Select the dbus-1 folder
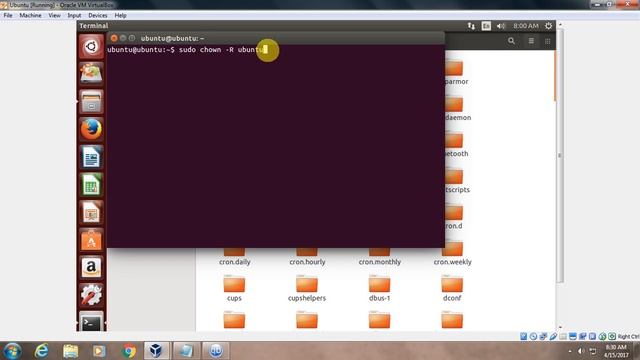 (x=380, y=288)
